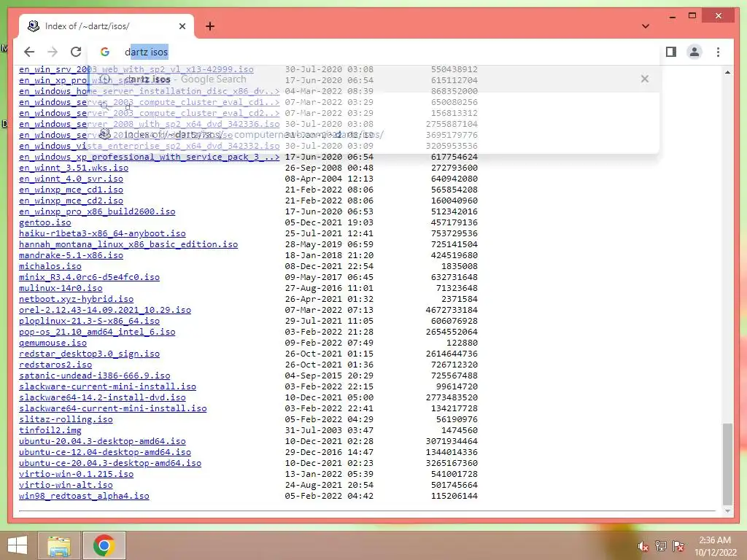
Task: Open en_winnt_4.0_svr.iso link
Action: coord(71,179)
